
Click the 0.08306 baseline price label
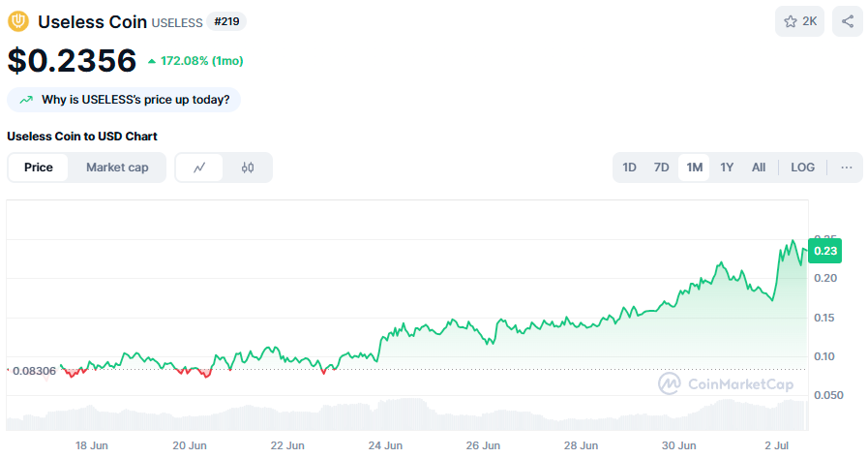34,371
